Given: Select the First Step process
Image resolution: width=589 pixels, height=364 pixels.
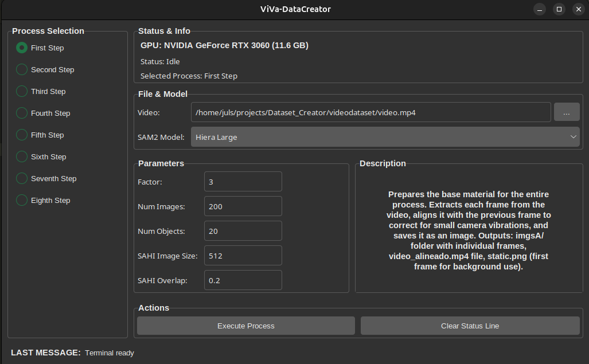Looking at the screenshot, I should [x=21, y=48].
